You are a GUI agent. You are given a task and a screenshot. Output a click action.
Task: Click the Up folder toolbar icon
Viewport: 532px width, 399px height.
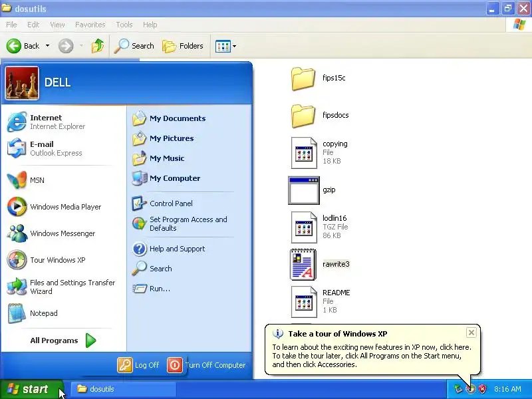98,46
